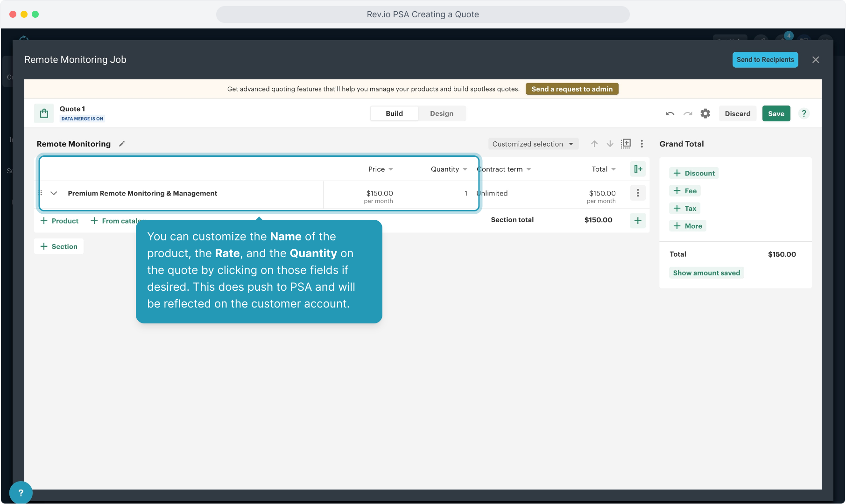This screenshot has height=504, width=846.
Task: Switch to the Design tab
Action: (x=441, y=113)
